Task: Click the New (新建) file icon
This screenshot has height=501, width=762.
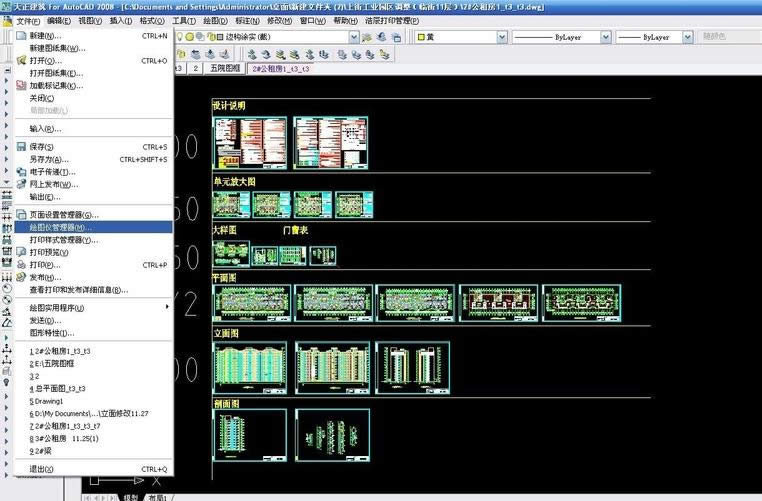Action: [20, 36]
